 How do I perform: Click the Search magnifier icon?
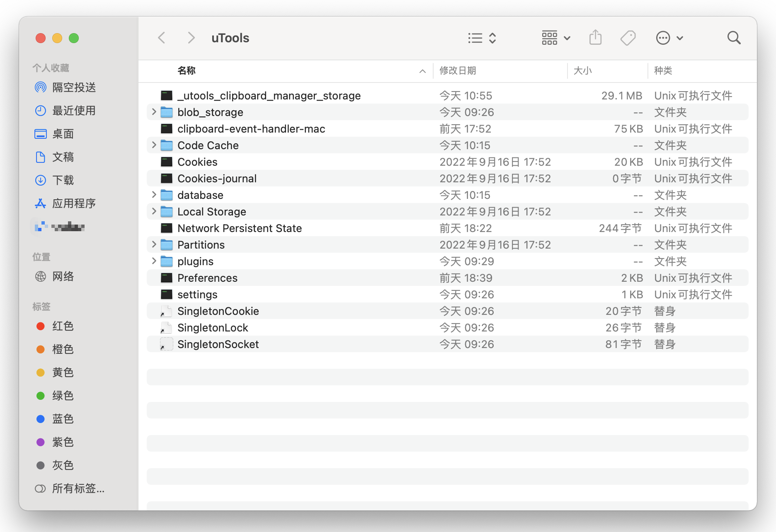pos(734,38)
